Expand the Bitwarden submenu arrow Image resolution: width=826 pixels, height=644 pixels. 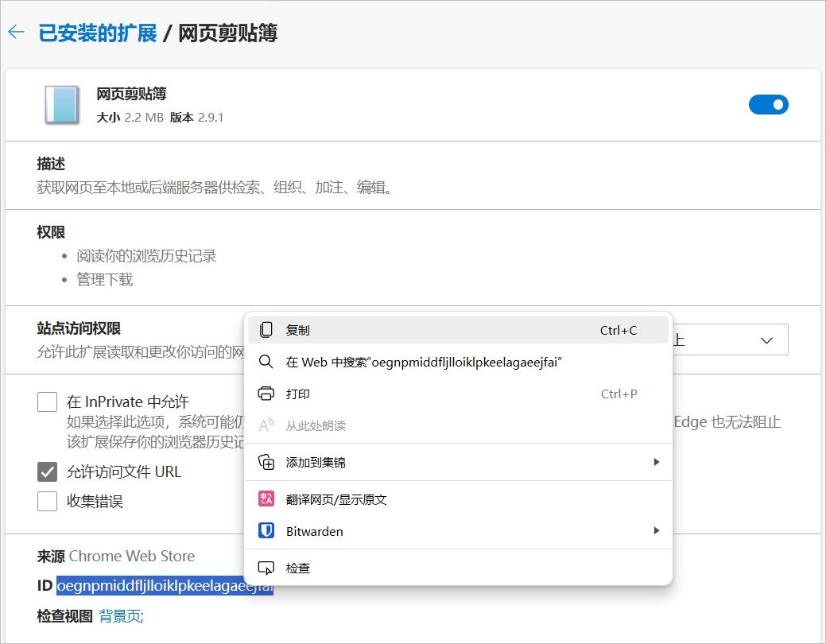656,531
